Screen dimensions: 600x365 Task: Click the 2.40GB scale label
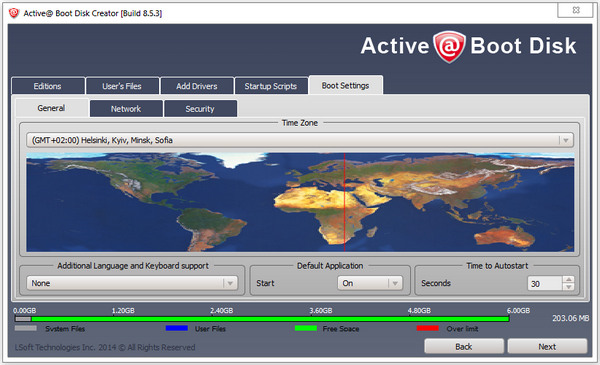coord(222,310)
